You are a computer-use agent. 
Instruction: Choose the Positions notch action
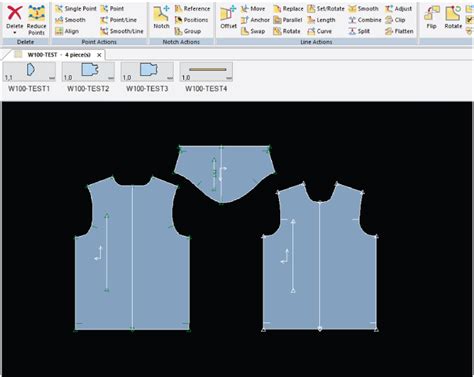point(191,20)
